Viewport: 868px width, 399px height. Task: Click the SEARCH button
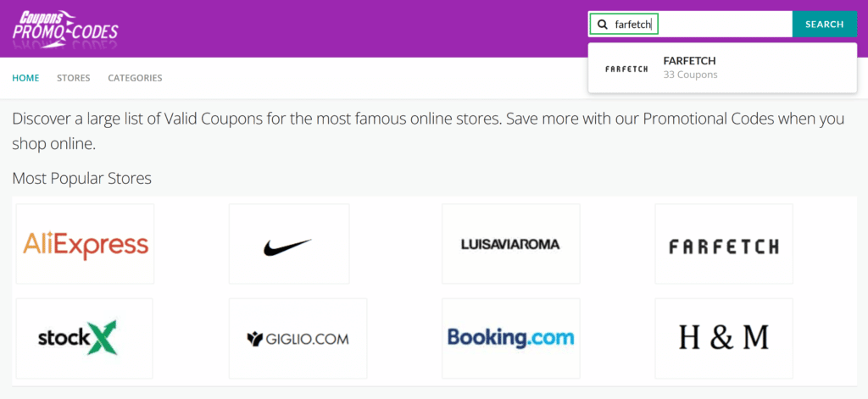(824, 25)
